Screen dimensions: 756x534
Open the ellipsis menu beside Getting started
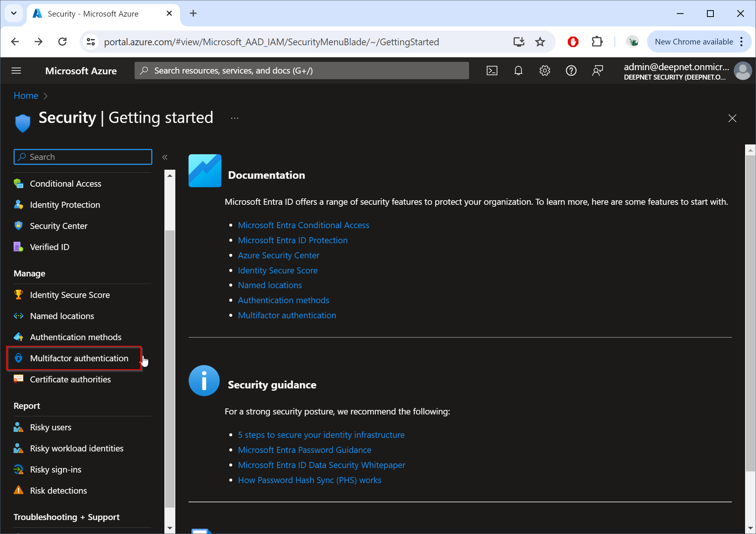point(235,118)
